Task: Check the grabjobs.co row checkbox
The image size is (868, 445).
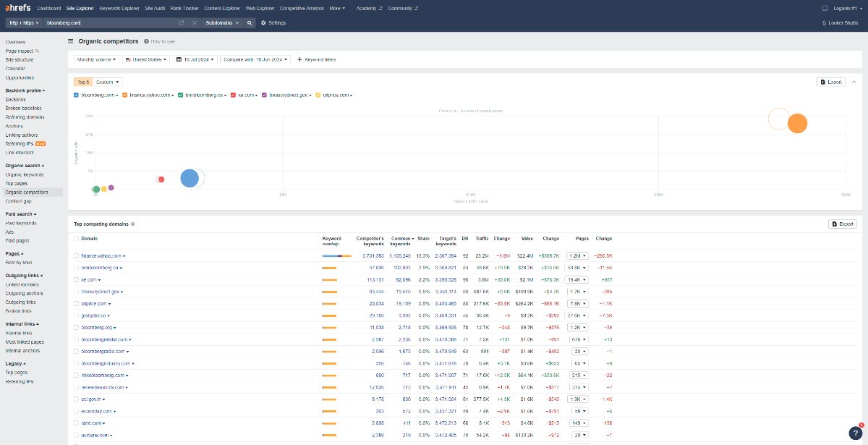Action: [77, 315]
